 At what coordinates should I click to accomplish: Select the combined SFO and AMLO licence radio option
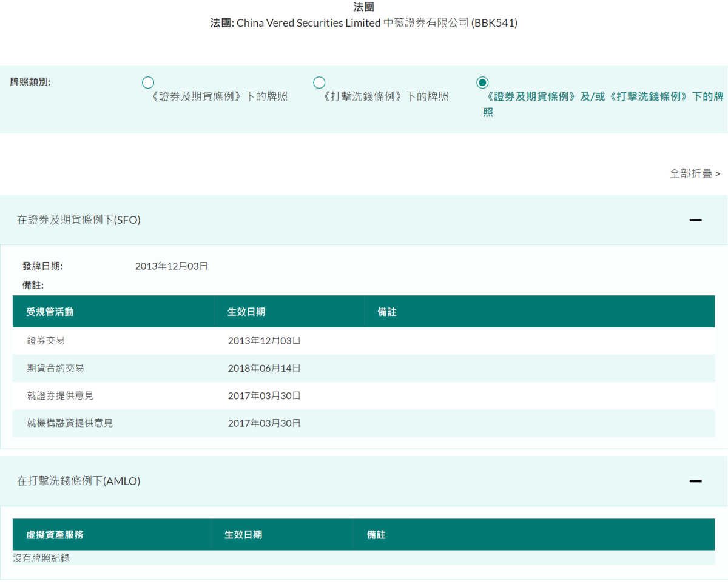click(482, 82)
